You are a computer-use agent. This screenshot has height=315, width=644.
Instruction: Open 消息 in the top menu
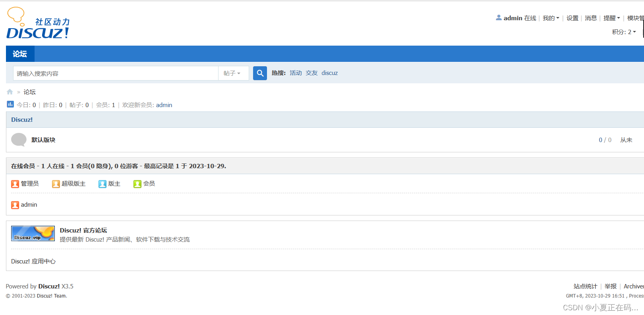click(591, 18)
